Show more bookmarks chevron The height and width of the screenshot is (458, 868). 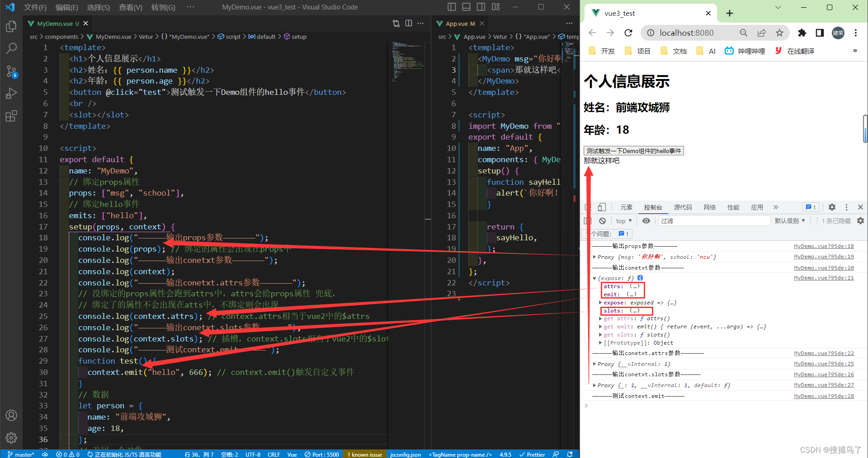coord(855,51)
